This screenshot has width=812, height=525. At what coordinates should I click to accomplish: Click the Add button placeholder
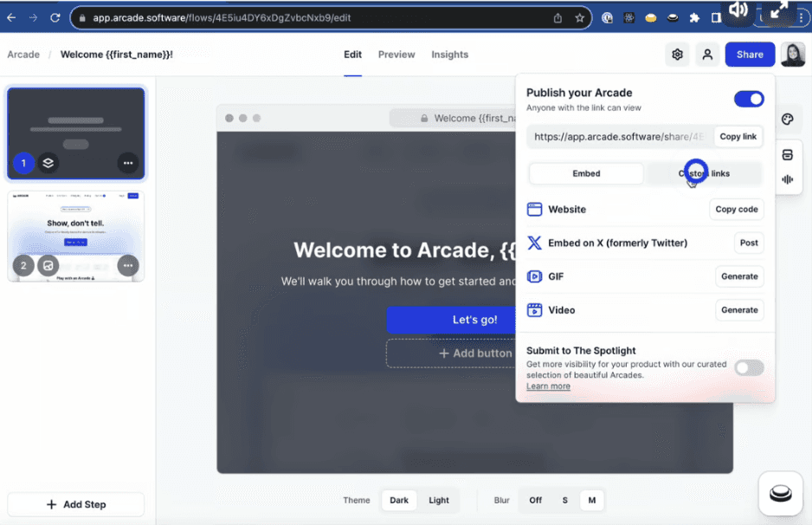451,353
